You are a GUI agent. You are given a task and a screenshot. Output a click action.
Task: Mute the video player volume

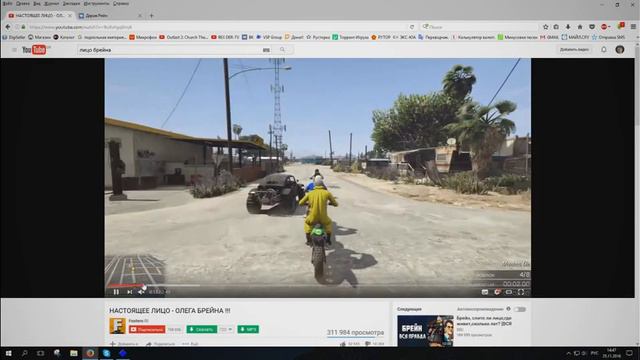(x=141, y=292)
